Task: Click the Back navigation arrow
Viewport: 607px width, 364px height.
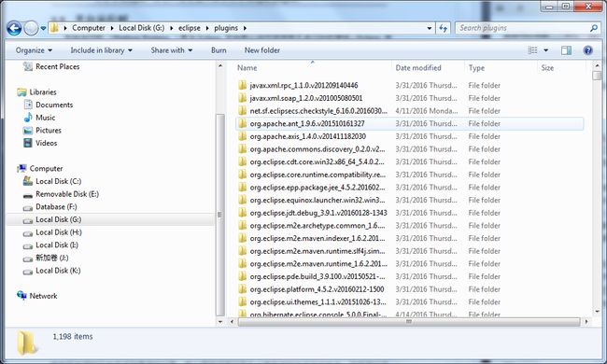Action: tap(14, 28)
